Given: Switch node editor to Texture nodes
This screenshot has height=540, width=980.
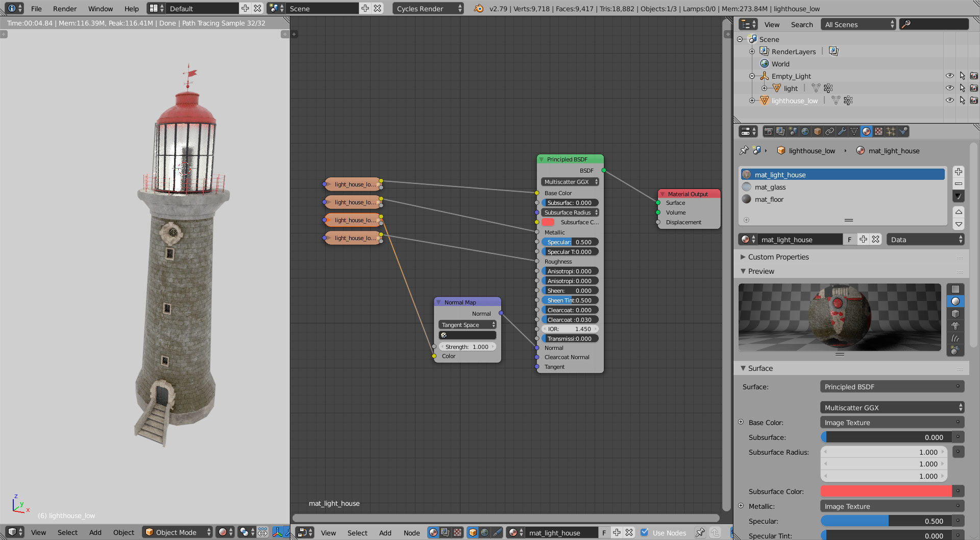Looking at the screenshot, I should [x=458, y=532].
